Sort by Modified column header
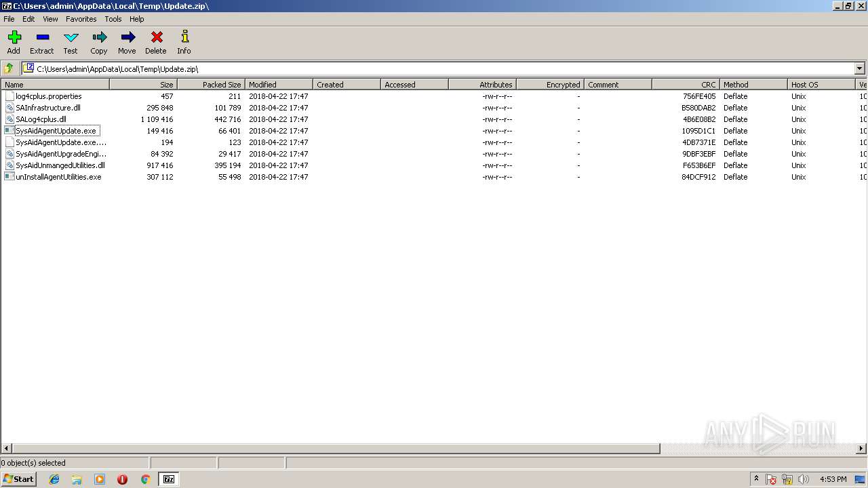The height and width of the screenshot is (488, 868). [279, 85]
